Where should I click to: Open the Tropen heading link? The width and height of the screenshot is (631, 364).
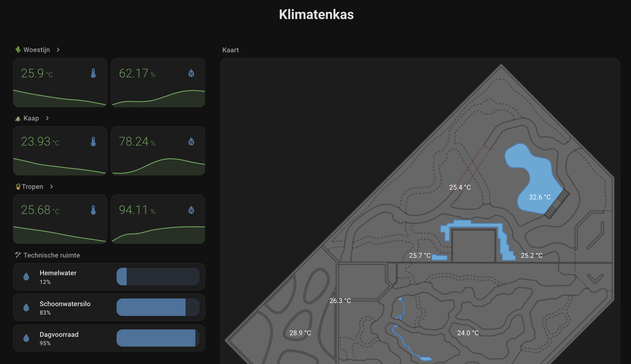click(32, 187)
